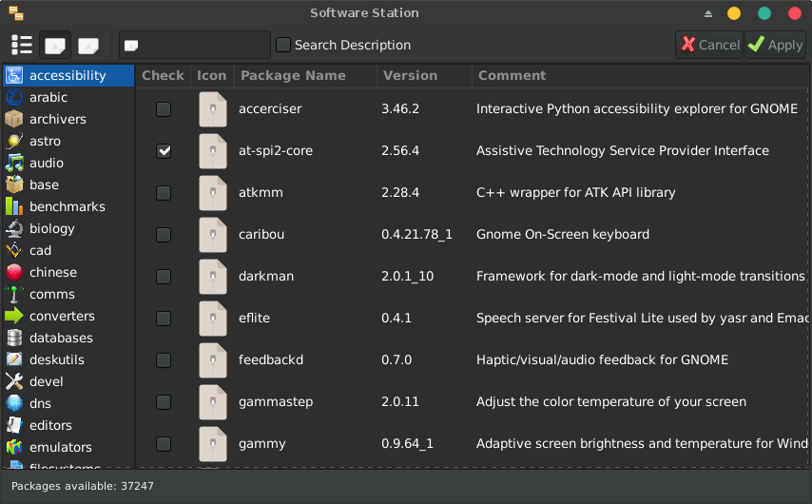The height and width of the screenshot is (504, 812).
Task: Click the gammy package icon
Action: pyautogui.click(x=213, y=444)
